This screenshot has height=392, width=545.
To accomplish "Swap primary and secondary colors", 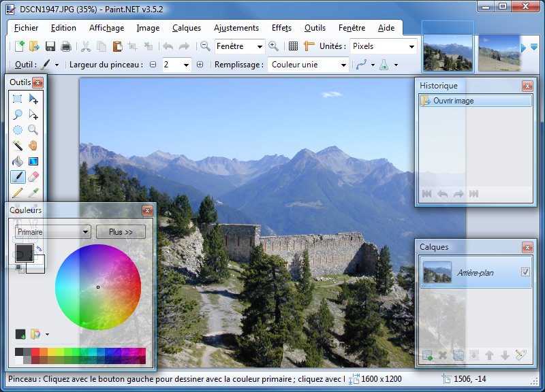I will coord(39,249).
